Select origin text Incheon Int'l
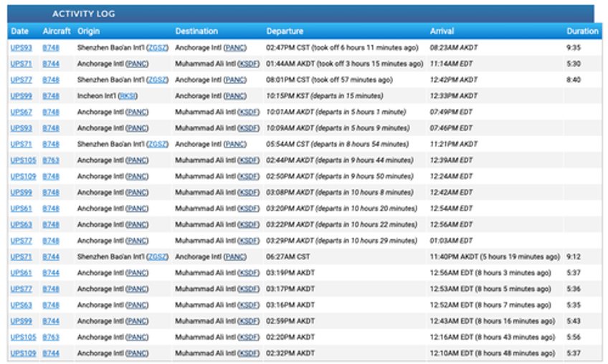Viewport: 608px width, 364px height. [x=97, y=96]
